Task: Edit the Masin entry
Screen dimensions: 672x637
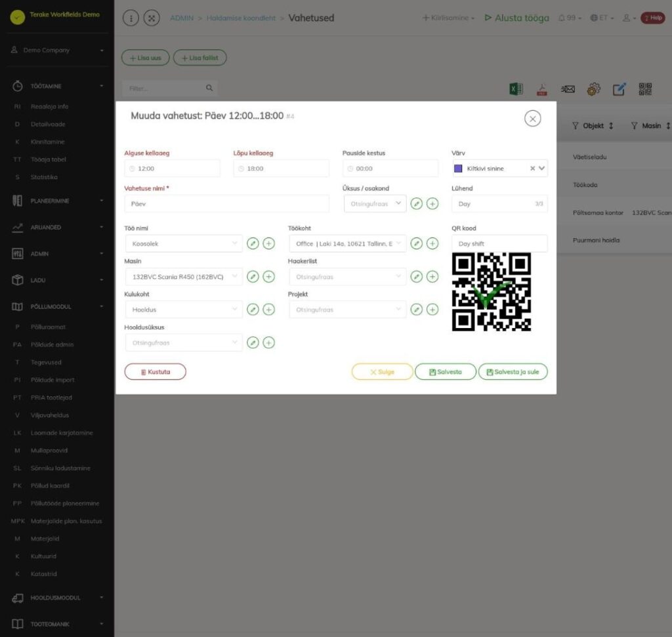Action: (x=253, y=277)
